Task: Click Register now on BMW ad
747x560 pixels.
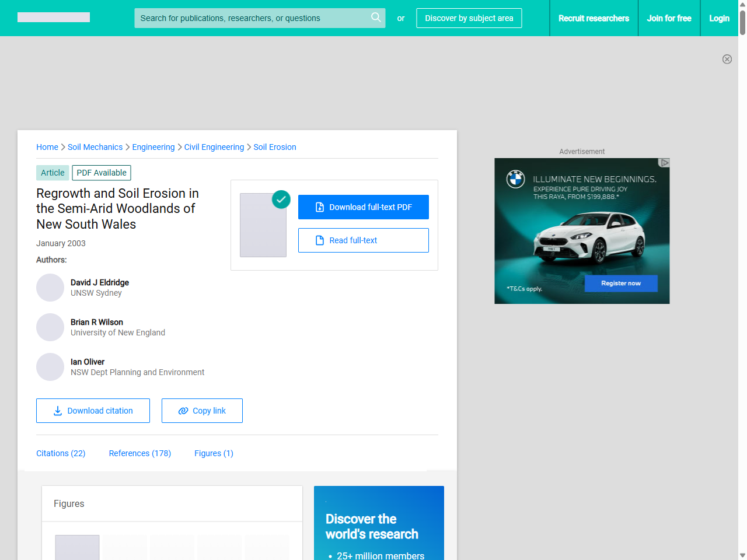Action: (x=621, y=283)
